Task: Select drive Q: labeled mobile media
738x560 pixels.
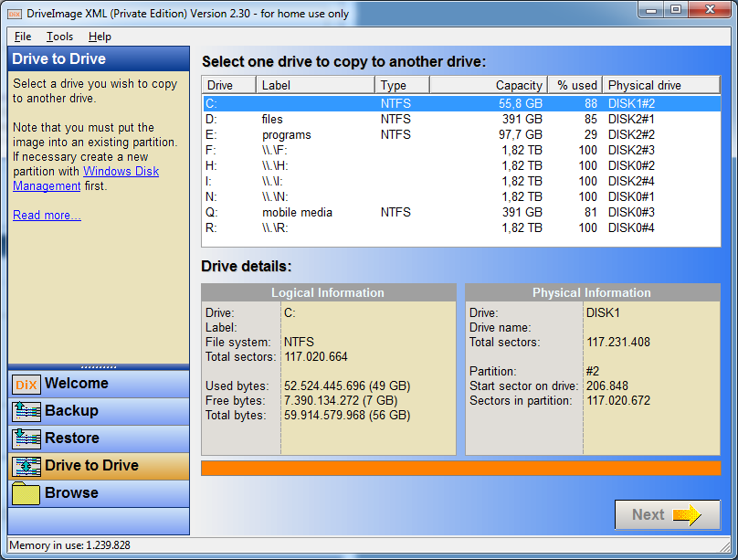Action: pos(462,212)
